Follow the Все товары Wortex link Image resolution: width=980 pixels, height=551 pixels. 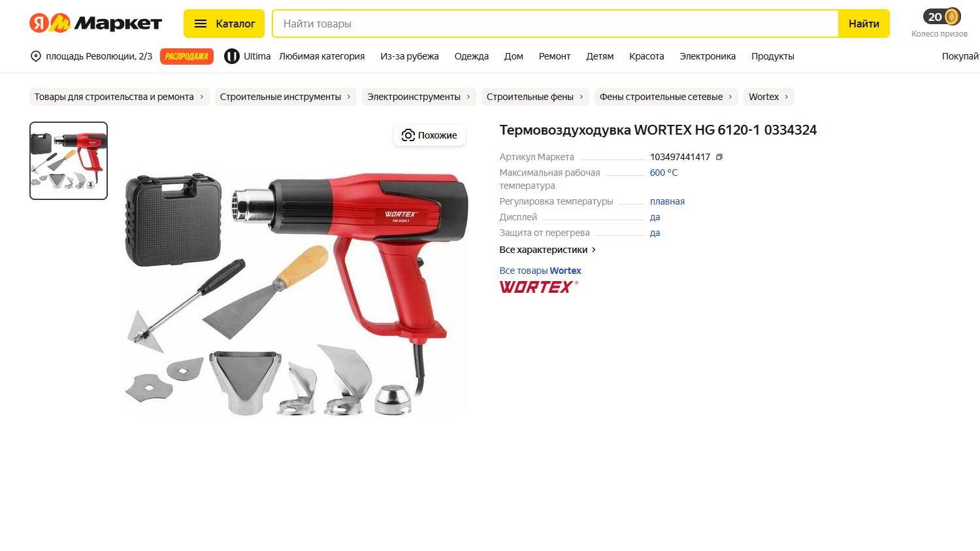[540, 271]
